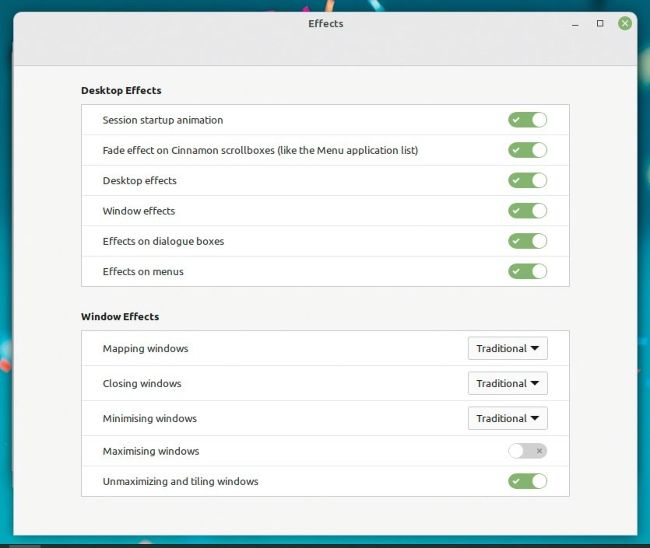
Task: Click the Mapping windows row label
Action: click(x=145, y=349)
